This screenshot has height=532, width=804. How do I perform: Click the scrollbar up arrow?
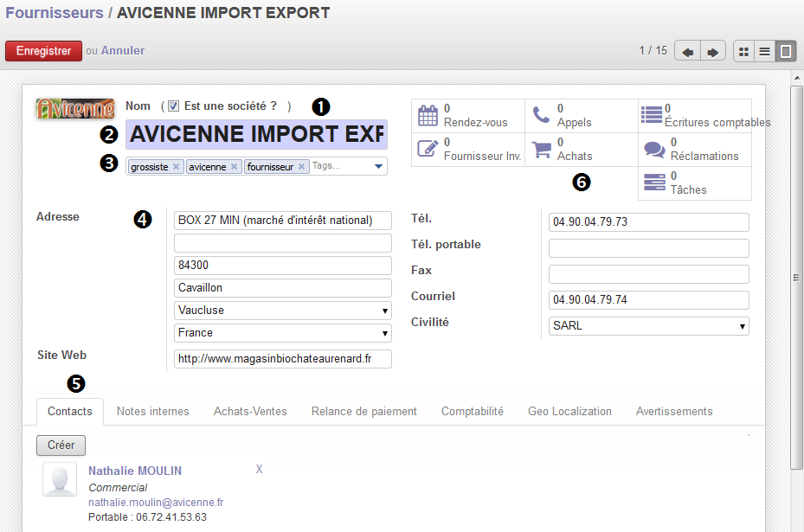(x=797, y=78)
